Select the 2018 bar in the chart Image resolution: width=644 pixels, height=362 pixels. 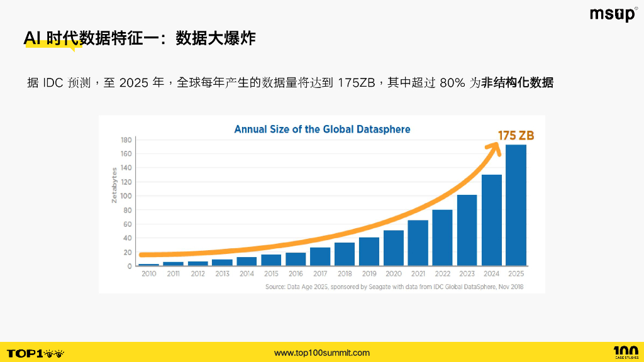coord(344,254)
